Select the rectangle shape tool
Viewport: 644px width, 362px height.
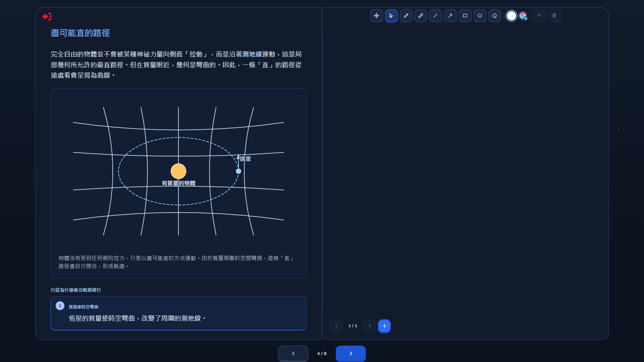465,16
